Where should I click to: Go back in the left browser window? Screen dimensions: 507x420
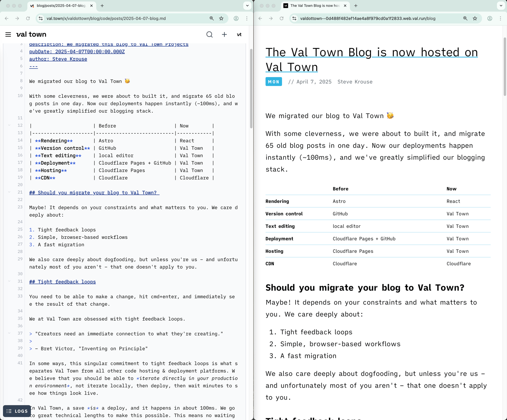tap(7, 18)
